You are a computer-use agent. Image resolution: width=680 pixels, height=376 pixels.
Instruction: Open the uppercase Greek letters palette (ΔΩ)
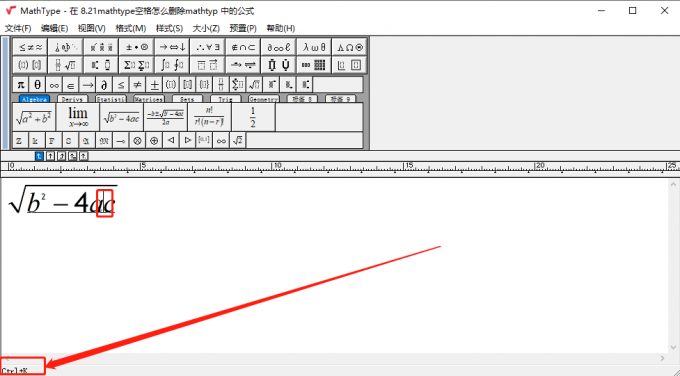point(350,47)
